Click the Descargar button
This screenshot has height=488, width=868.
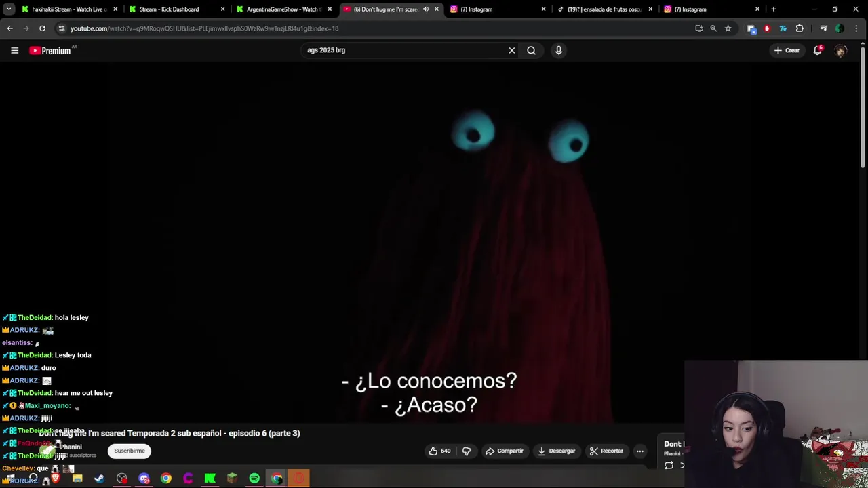pos(556,451)
